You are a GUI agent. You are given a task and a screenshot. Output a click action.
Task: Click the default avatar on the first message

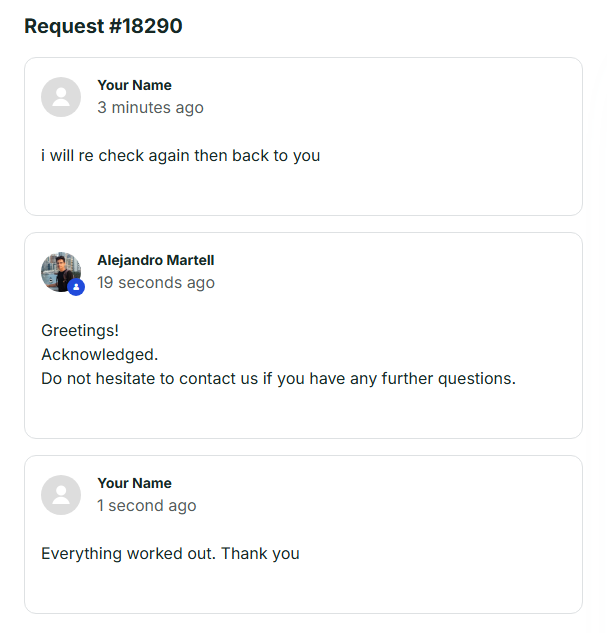(x=61, y=97)
